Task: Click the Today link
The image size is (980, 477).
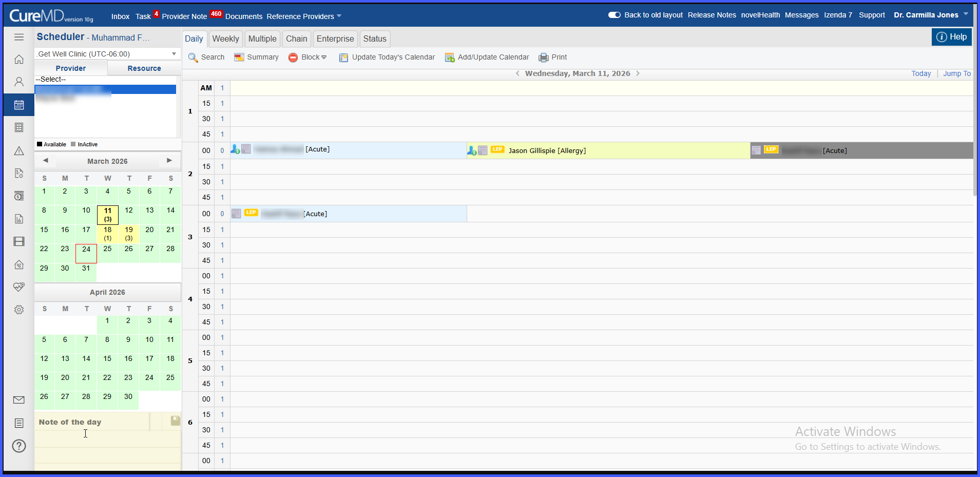Action: [x=921, y=73]
